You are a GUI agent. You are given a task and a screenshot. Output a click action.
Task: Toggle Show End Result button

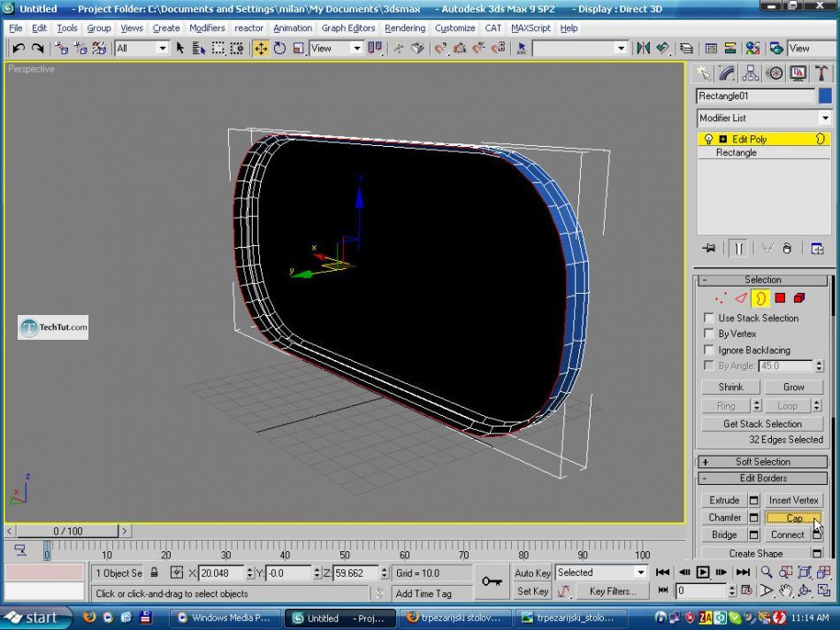click(738, 249)
